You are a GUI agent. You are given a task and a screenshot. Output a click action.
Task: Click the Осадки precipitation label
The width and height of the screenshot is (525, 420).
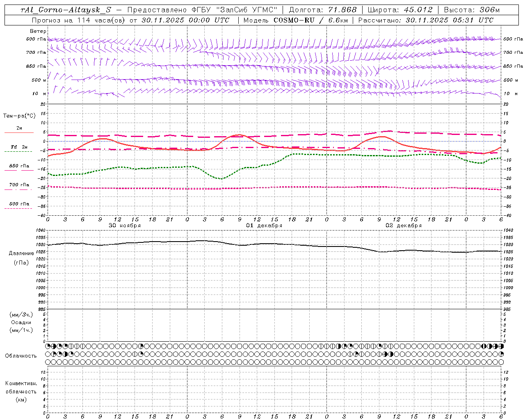tap(21, 322)
